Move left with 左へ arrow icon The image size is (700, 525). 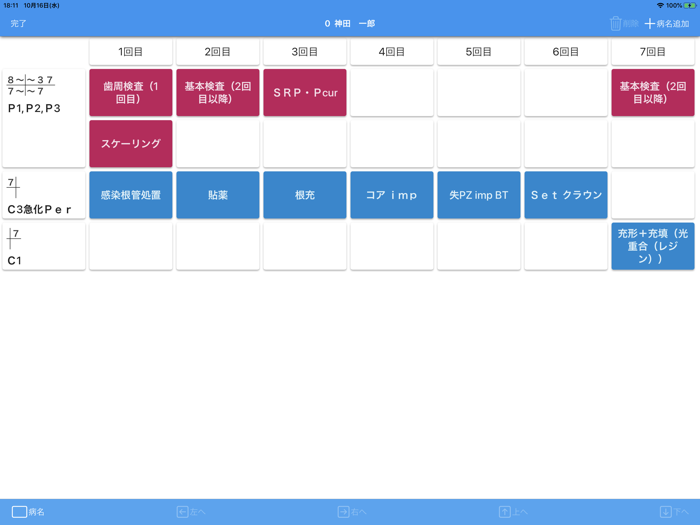(x=182, y=512)
